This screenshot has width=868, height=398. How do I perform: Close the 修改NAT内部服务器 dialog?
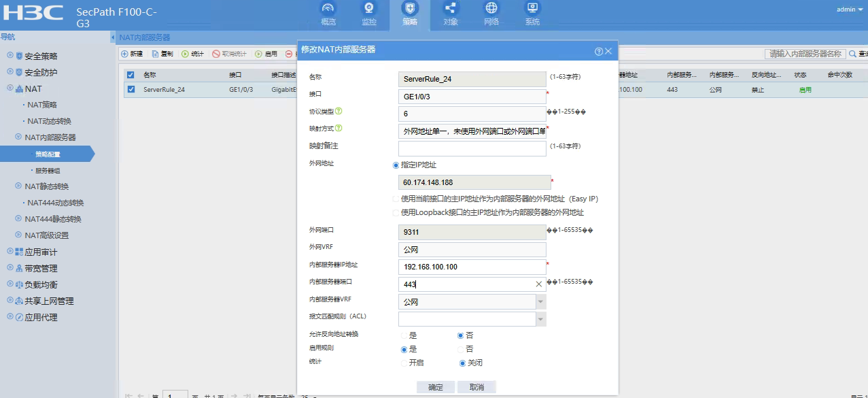[608, 52]
